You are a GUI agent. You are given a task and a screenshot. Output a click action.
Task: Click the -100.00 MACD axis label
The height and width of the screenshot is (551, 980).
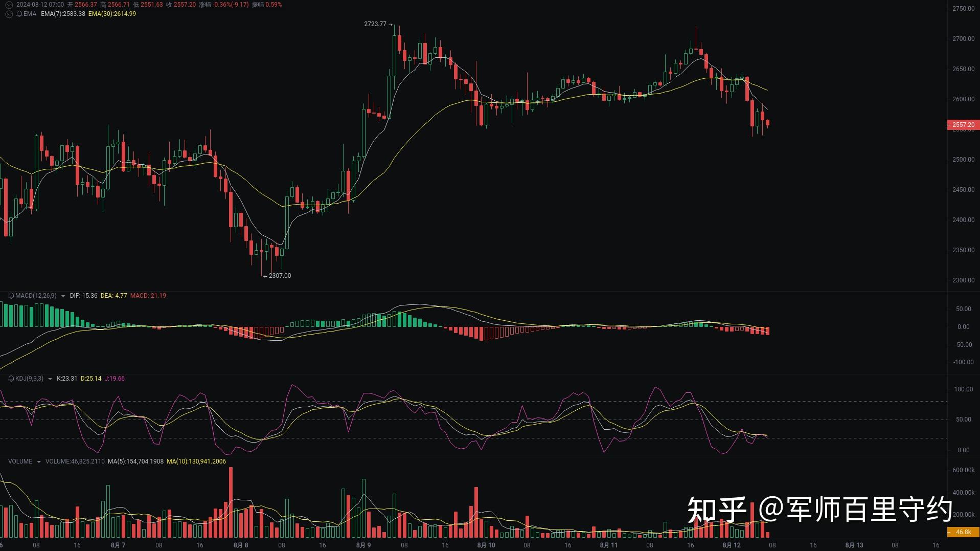click(x=963, y=362)
